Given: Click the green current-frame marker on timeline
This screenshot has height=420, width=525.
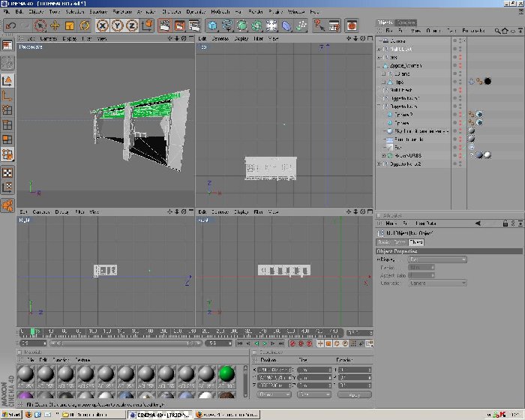Looking at the screenshot, I should [32, 331].
